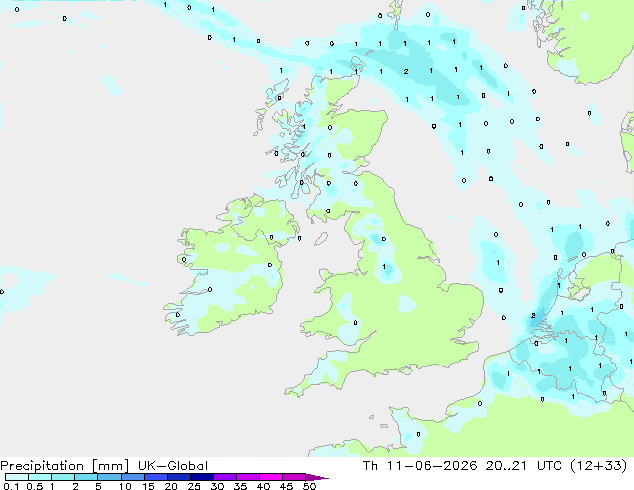This screenshot has width=634, height=490.
Task: Pick the 15 to 20 mm legend swatch
Action: point(155,477)
